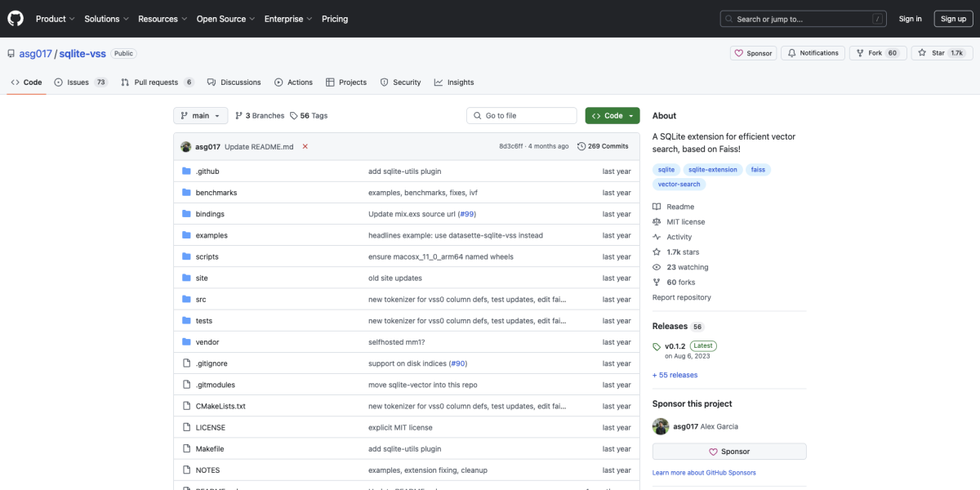This screenshot has width=980, height=490.
Task: Open the Notifications subscription button
Action: point(812,53)
